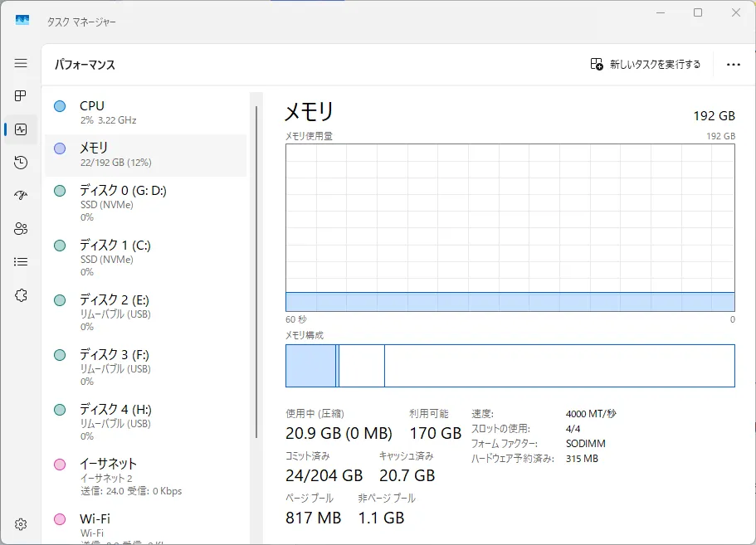Select the Performance page icon
Viewport: 756px width, 545px height.
(21, 129)
